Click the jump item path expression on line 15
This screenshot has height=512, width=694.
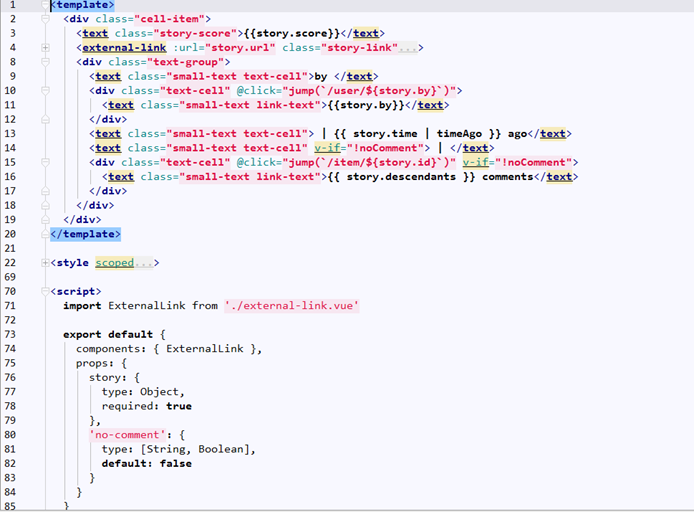click(x=369, y=162)
